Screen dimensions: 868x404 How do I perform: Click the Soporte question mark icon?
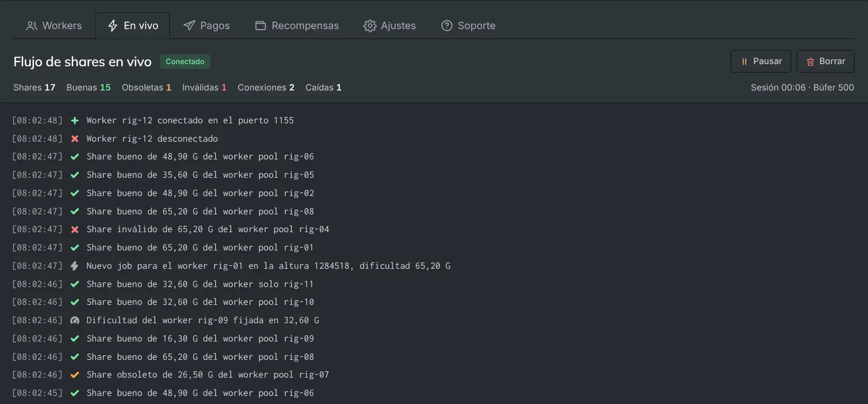(x=447, y=26)
